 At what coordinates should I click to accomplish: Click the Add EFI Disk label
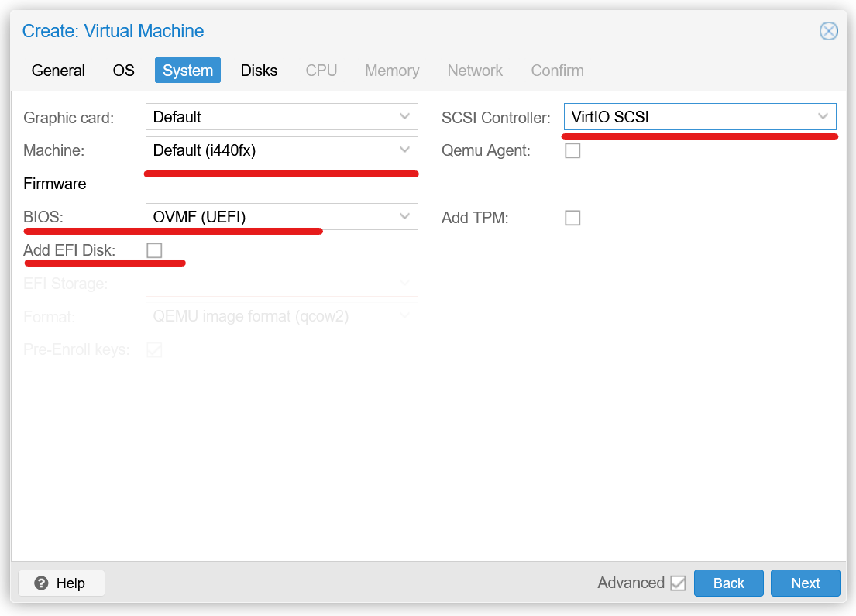point(69,250)
